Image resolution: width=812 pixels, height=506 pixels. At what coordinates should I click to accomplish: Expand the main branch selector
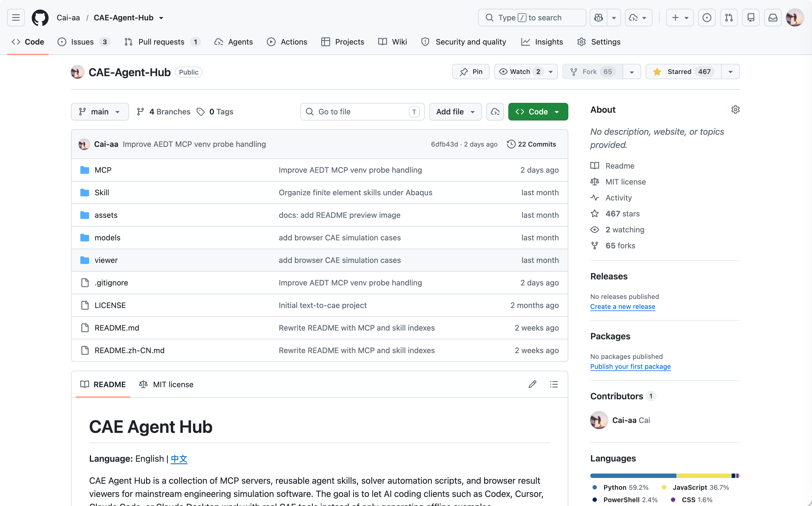click(100, 111)
